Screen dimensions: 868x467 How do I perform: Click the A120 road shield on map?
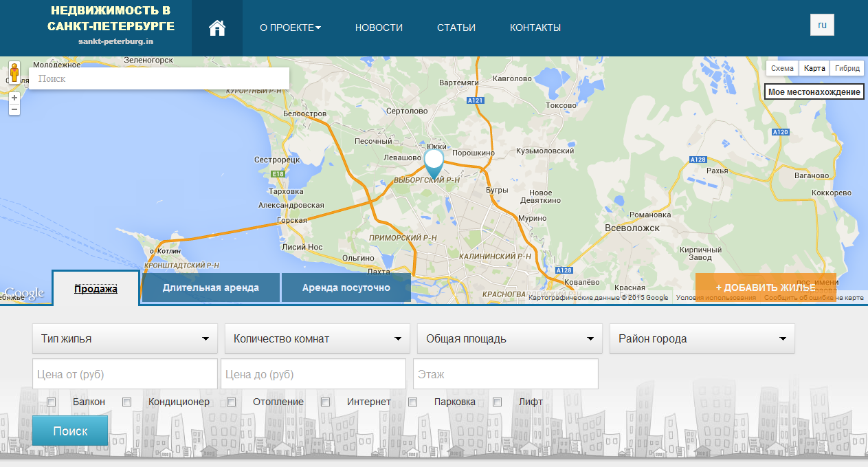click(780, 131)
